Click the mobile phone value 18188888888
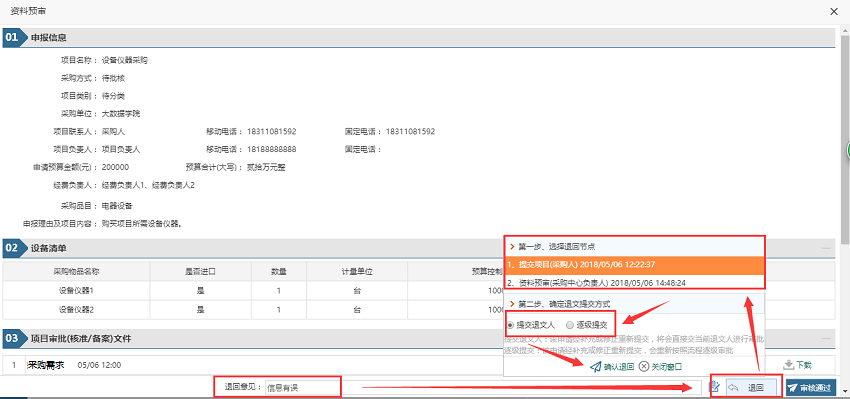The height and width of the screenshot is (399, 850). 272,149
